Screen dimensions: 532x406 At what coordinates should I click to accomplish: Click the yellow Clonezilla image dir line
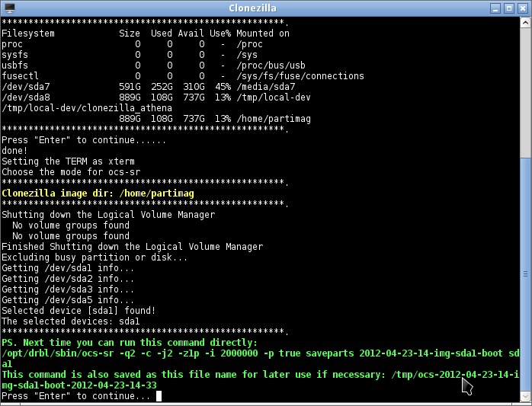(98, 193)
